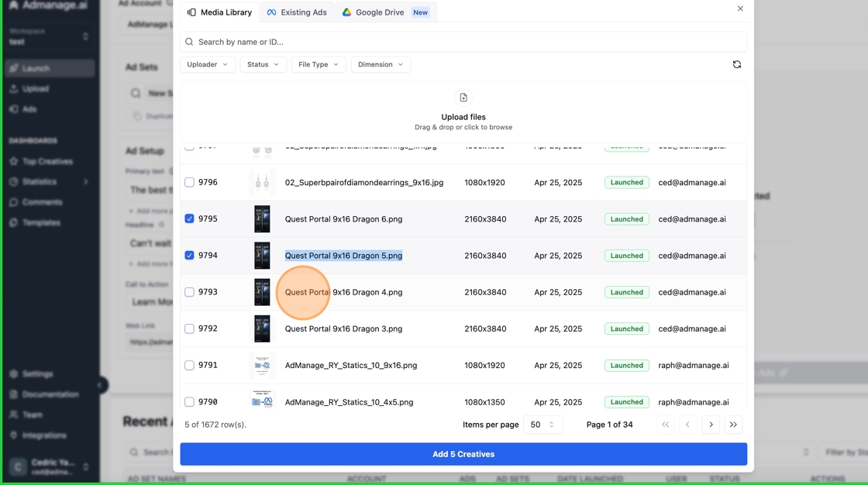Check the box for row 9792
868x485 pixels.
coord(189,328)
